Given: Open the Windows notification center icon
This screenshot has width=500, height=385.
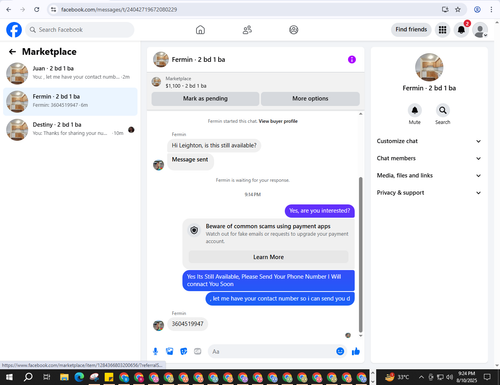Looking at the screenshot, I should coord(487,377).
